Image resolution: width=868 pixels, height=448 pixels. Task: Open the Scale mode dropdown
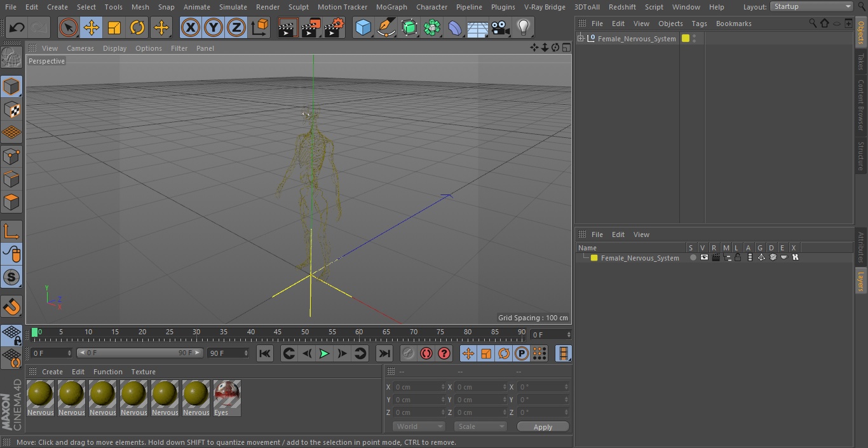click(480, 426)
